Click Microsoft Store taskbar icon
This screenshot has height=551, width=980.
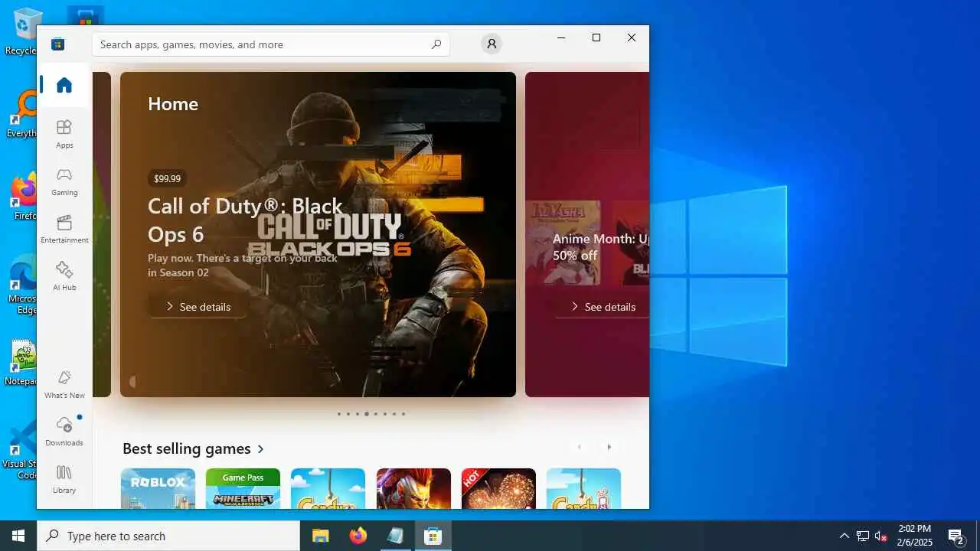tap(433, 536)
